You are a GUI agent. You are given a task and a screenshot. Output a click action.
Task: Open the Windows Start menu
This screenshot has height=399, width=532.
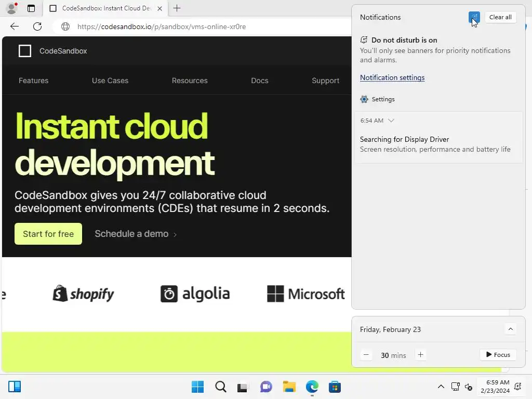197,387
